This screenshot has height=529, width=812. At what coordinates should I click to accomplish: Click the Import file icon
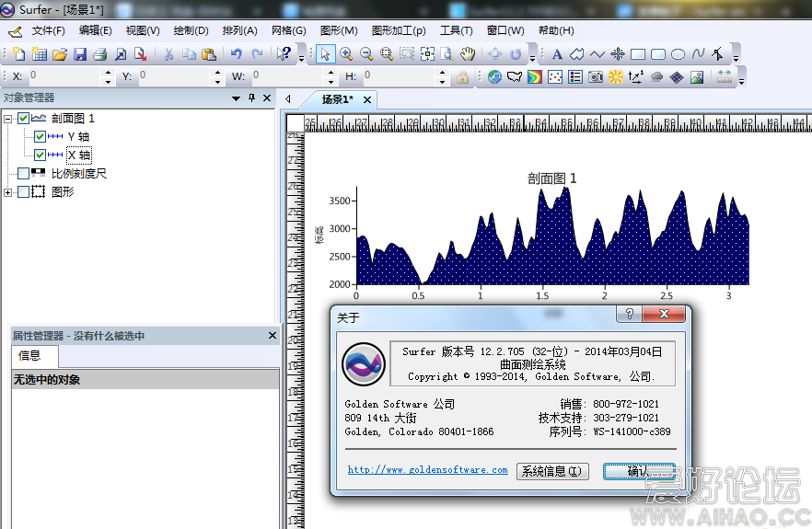click(120, 54)
